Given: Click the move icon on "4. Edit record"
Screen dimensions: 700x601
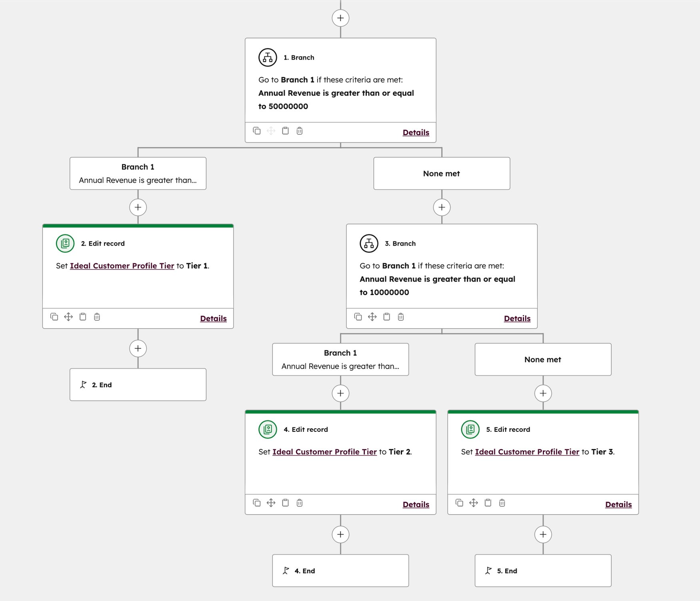Looking at the screenshot, I should tap(271, 503).
